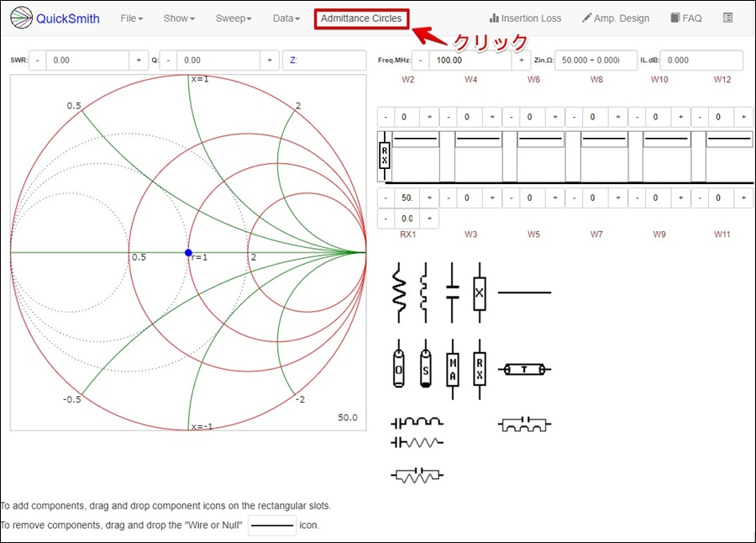Select the inductor component icon
756x543 pixels.
(x=424, y=293)
